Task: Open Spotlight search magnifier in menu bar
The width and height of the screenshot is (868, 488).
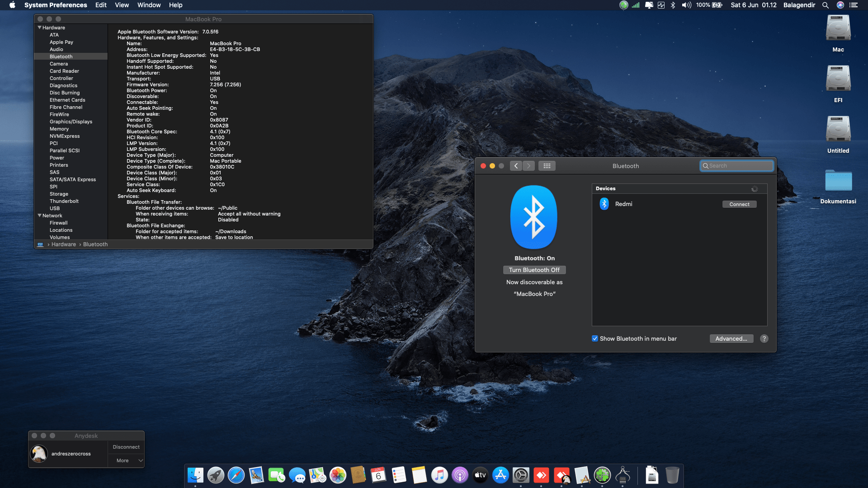Action: point(825,5)
